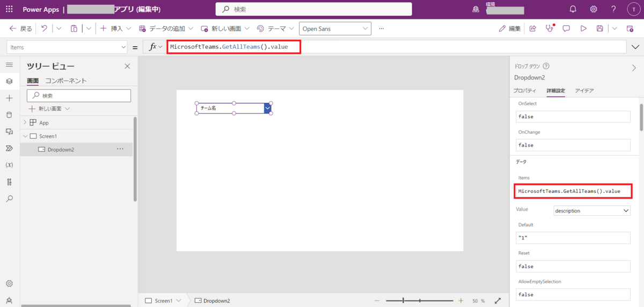Open the help question mark icon
644x307 pixels.
tap(614, 9)
